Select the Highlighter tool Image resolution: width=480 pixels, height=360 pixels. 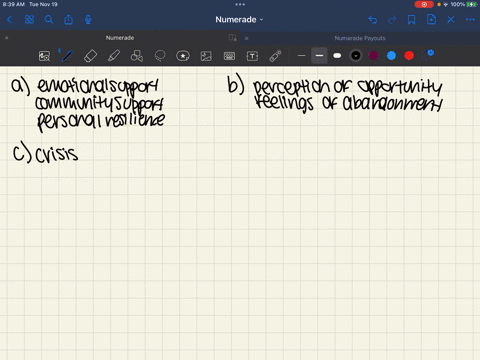click(114, 56)
